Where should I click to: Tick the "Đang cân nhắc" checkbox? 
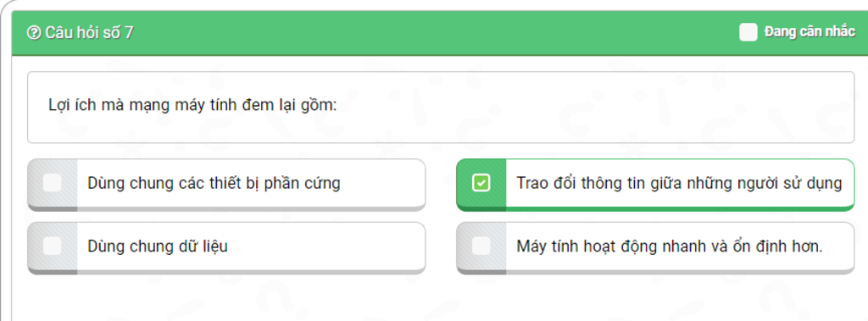(748, 32)
